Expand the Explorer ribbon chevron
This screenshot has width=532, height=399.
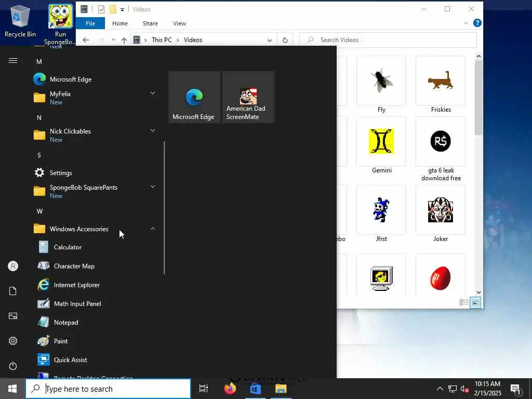pyautogui.click(x=466, y=23)
